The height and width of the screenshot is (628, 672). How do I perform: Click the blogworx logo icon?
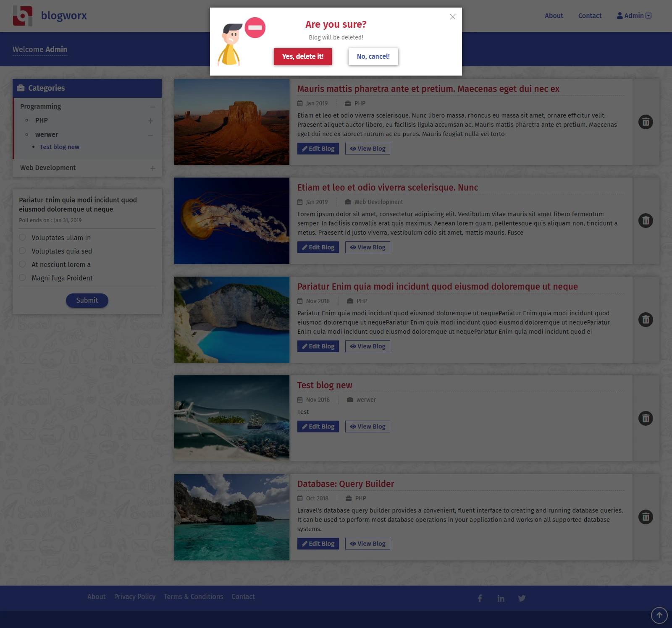point(23,16)
